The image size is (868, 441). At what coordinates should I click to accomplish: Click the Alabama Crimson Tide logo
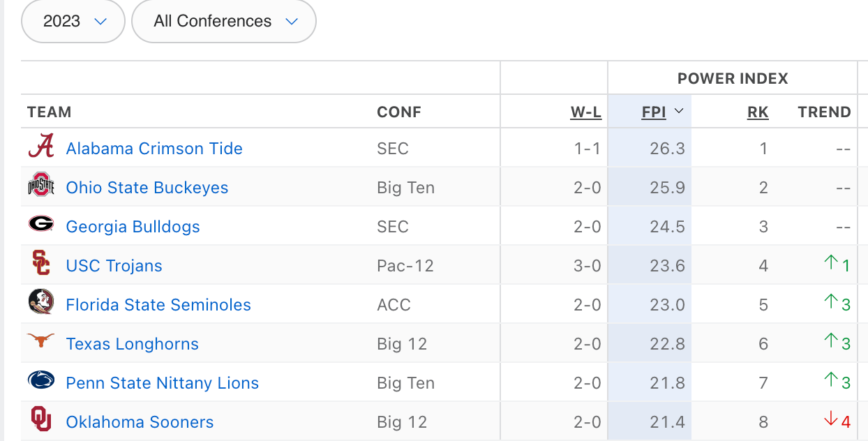(40, 148)
